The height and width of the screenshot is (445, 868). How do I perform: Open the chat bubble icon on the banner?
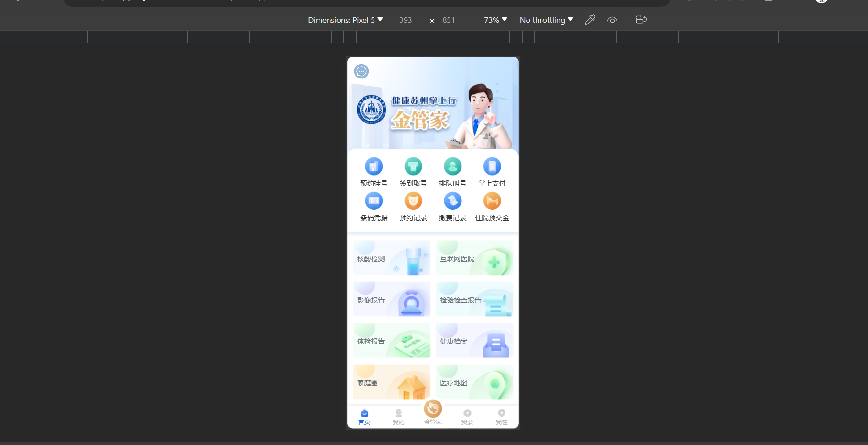(x=362, y=71)
